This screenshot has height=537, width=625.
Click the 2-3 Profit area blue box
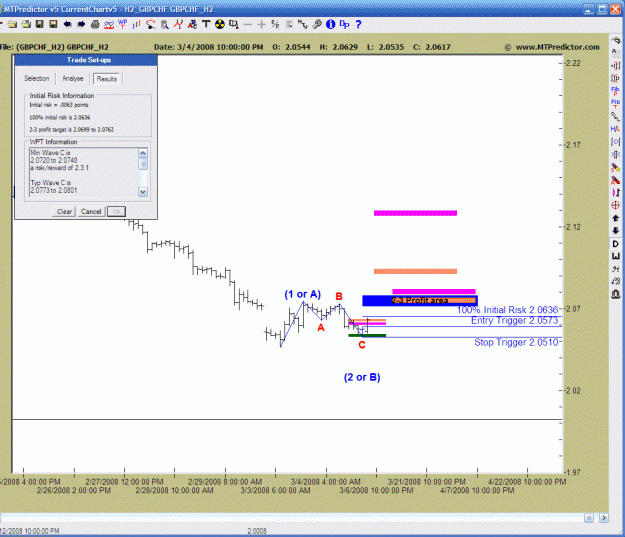pyautogui.click(x=420, y=301)
